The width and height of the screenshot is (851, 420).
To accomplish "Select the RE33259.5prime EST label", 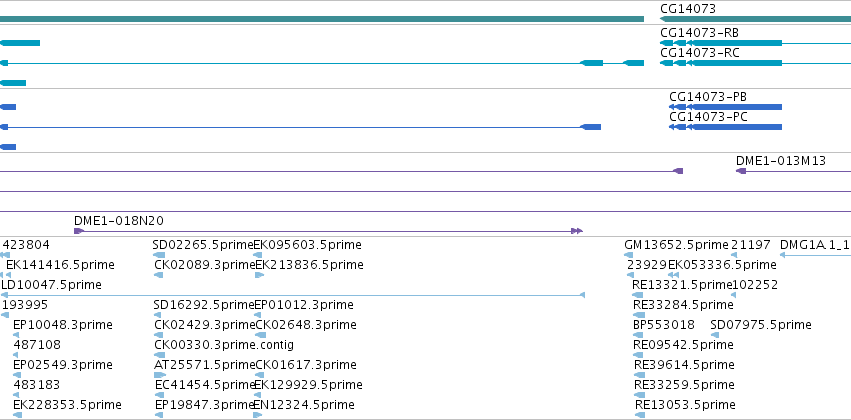I will pyautogui.click(x=684, y=385).
